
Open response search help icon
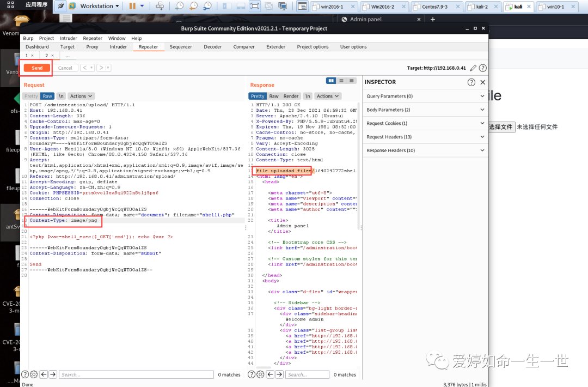252,374
